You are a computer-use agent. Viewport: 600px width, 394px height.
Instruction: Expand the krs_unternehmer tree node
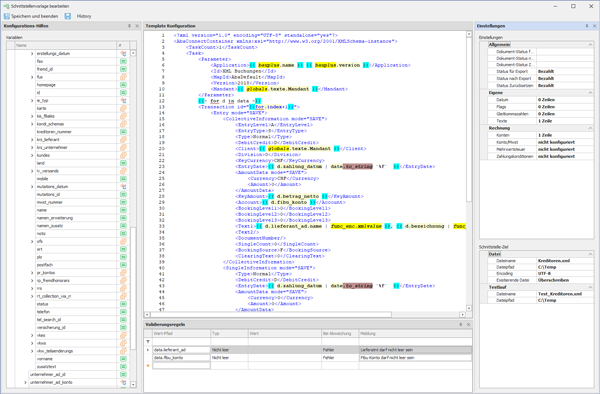click(x=32, y=147)
